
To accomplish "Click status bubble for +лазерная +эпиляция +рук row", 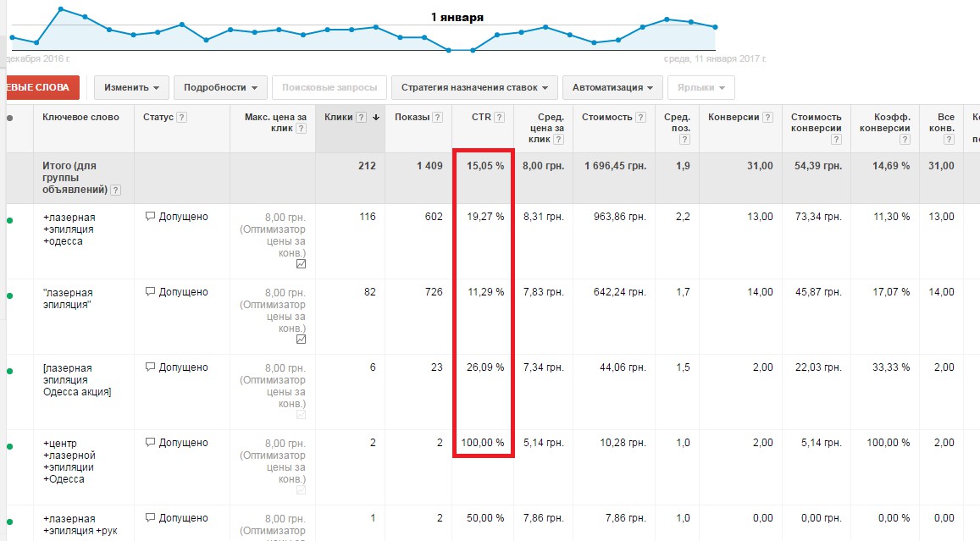I will click(x=150, y=518).
